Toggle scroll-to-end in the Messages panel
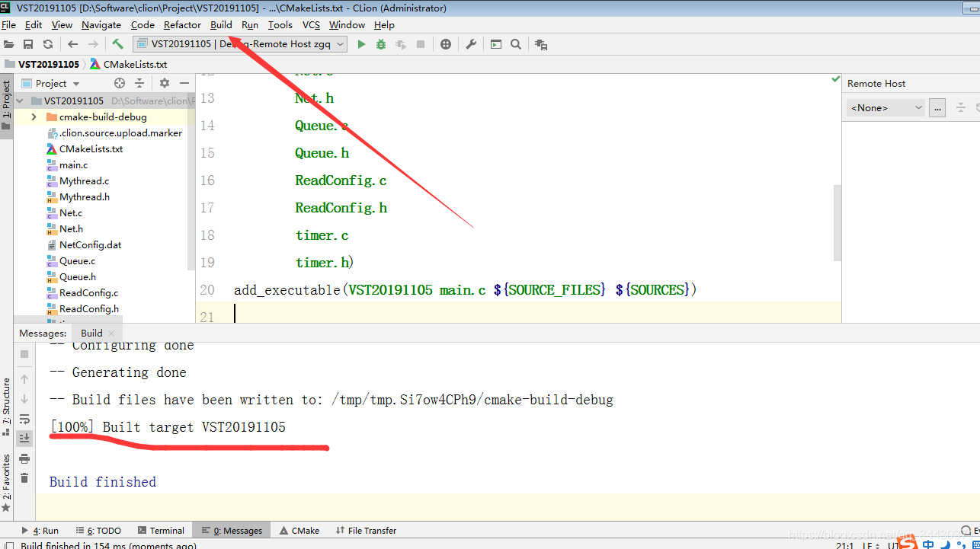 tap(25, 436)
